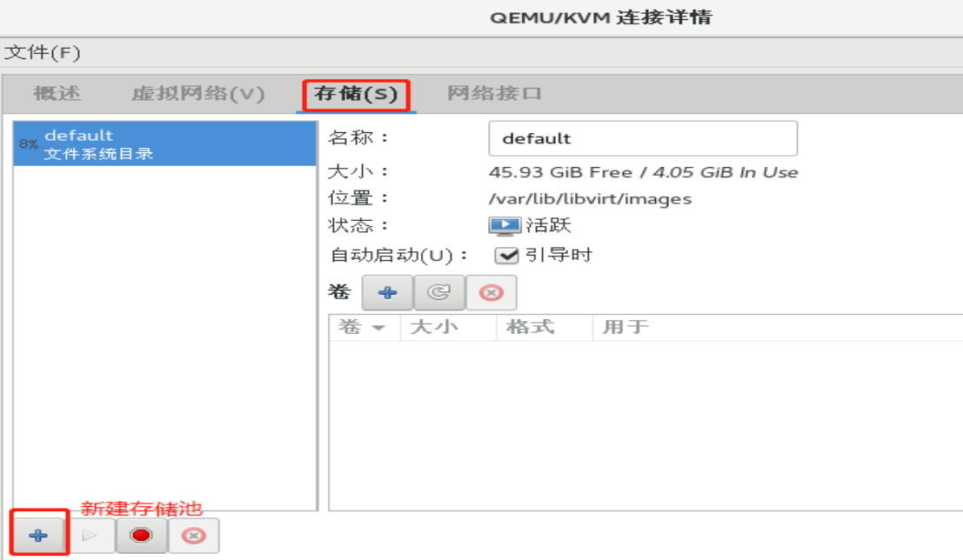
Task: Delete the selected volume
Action: pos(492,293)
